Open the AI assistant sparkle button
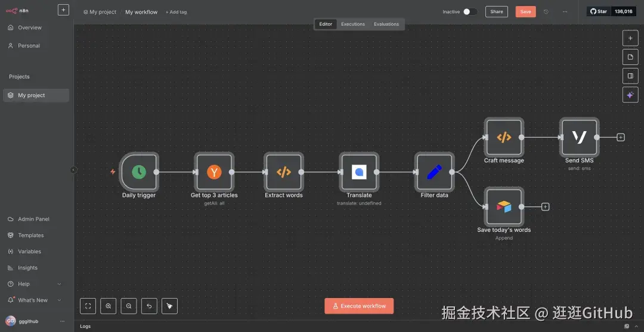 [630, 95]
